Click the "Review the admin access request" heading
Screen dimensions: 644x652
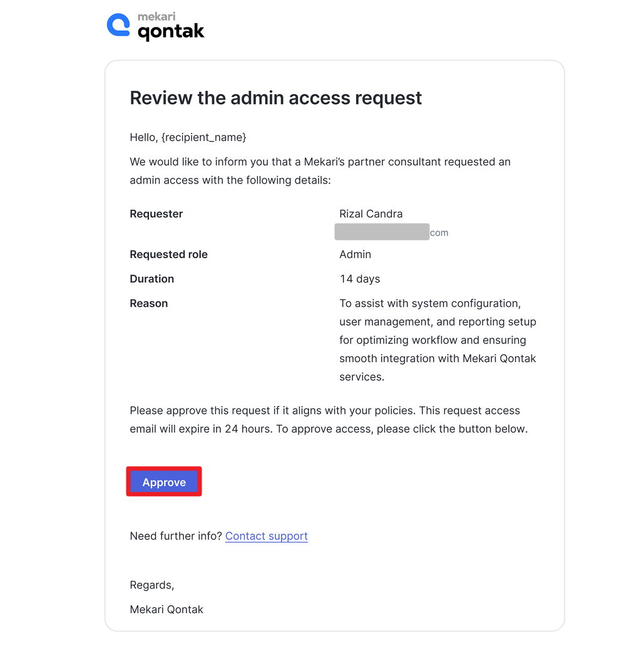click(275, 98)
